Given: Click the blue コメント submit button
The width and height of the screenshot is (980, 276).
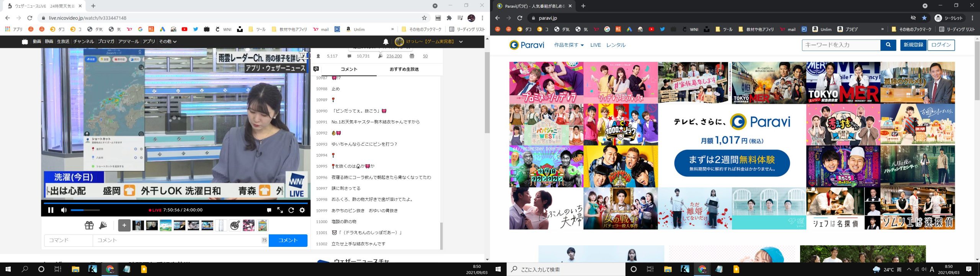Looking at the screenshot, I should click(288, 240).
